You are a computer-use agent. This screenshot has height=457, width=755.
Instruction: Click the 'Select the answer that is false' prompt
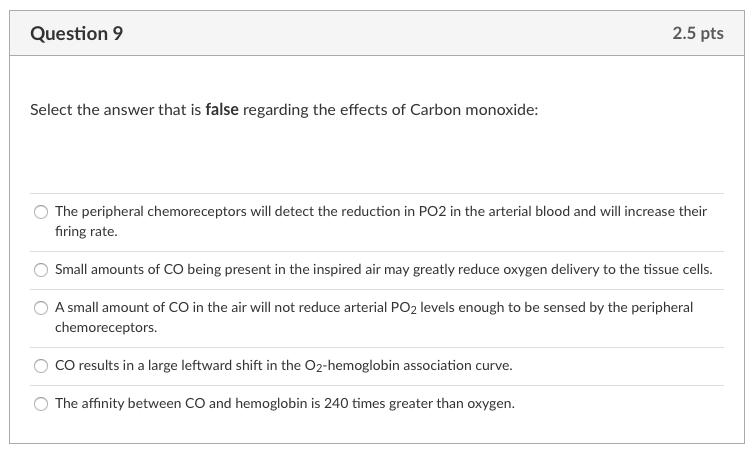coord(284,110)
